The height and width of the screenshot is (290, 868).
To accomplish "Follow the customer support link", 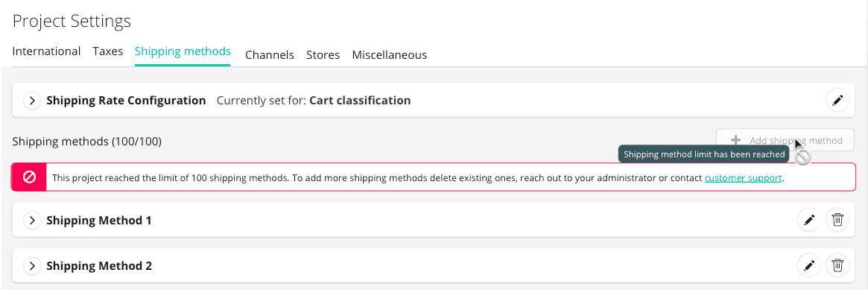I will tap(743, 178).
